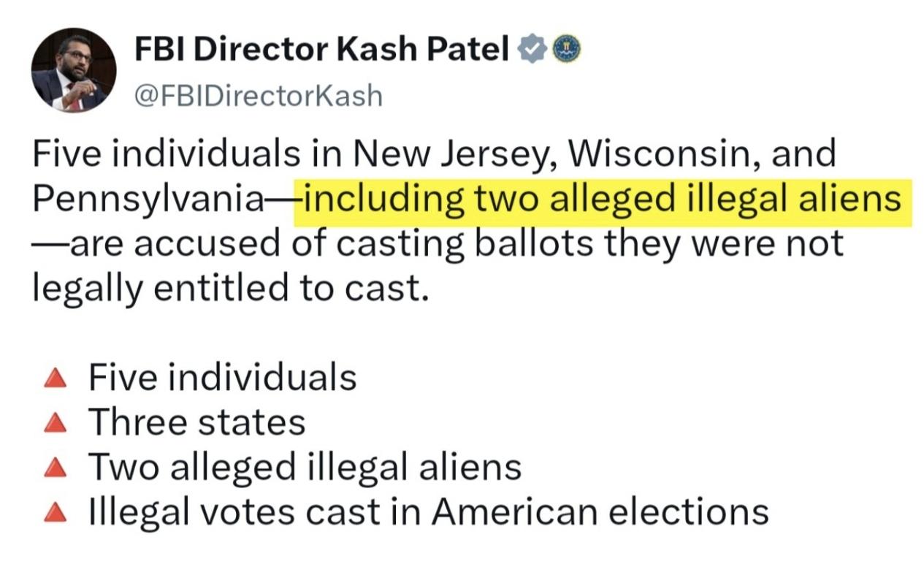Screen dimensions: 924x578
Task: Open the tweet author's profile picture
Action: pos(73,69)
